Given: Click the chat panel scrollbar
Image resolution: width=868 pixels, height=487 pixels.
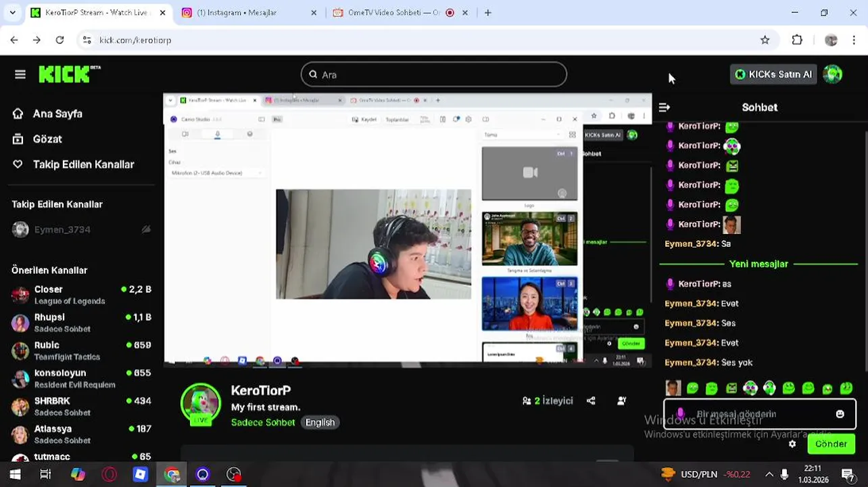Looking at the screenshot, I should click(x=865, y=247).
